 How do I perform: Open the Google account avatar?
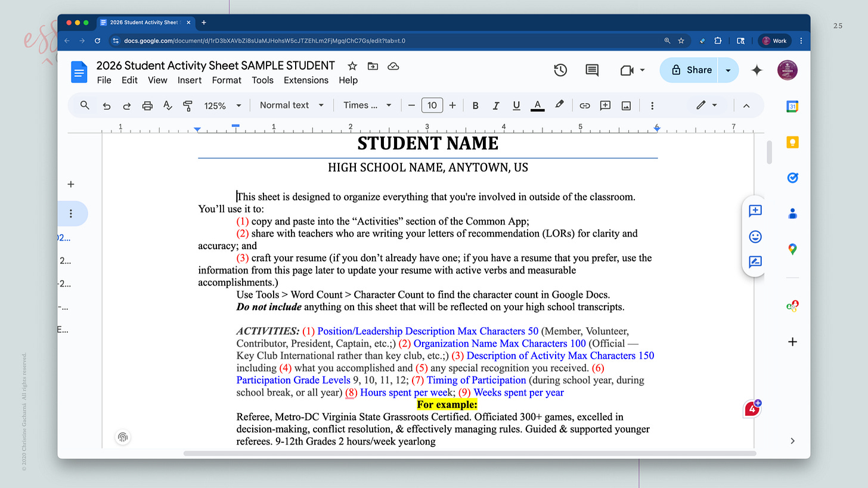[788, 70]
